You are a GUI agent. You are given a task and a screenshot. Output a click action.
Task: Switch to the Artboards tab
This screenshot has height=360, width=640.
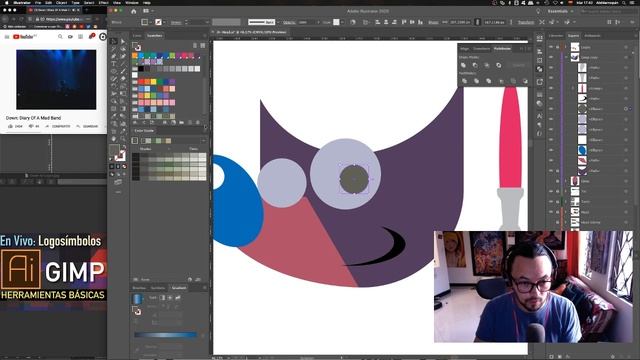592,36
